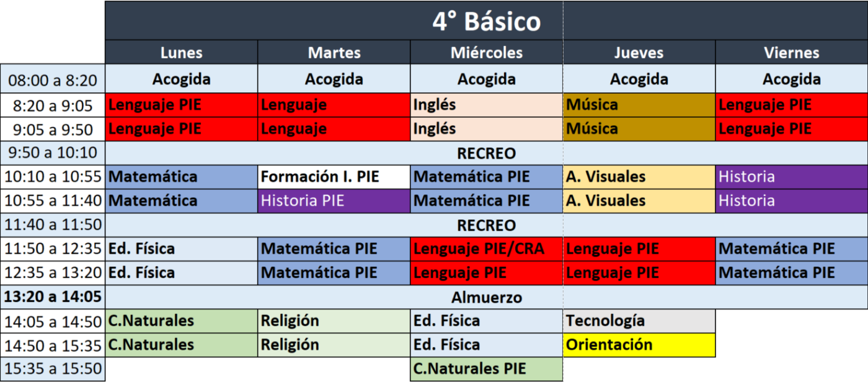
Task: Select the Jueves column header
Action: (x=639, y=53)
